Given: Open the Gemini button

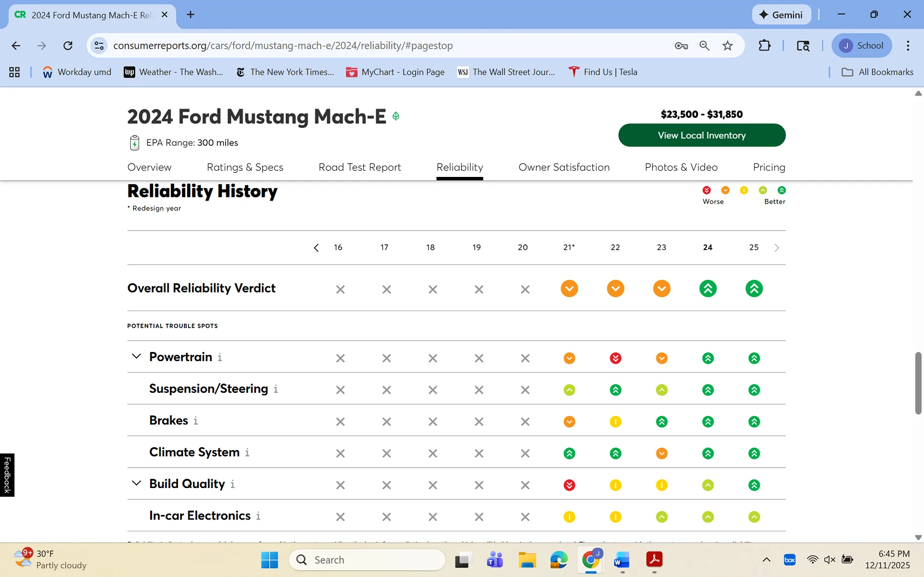Looking at the screenshot, I should pyautogui.click(x=782, y=15).
